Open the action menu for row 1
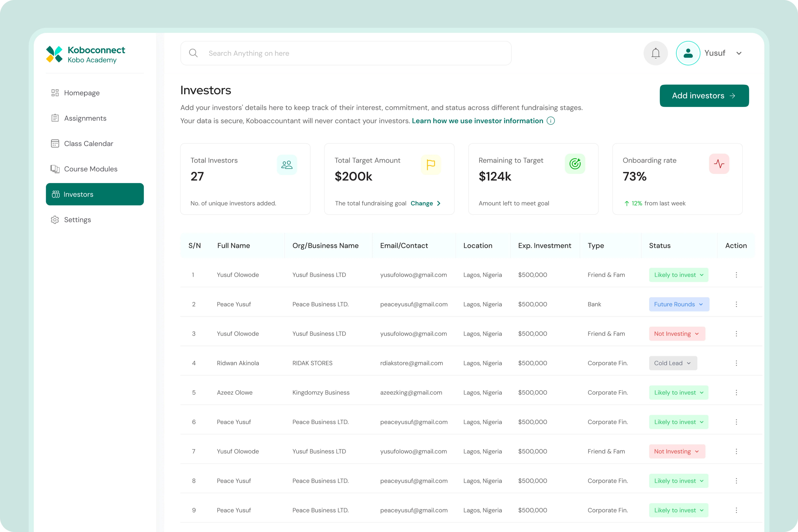This screenshot has height=532, width=798. pyautogui.click(x=736, y=275)
